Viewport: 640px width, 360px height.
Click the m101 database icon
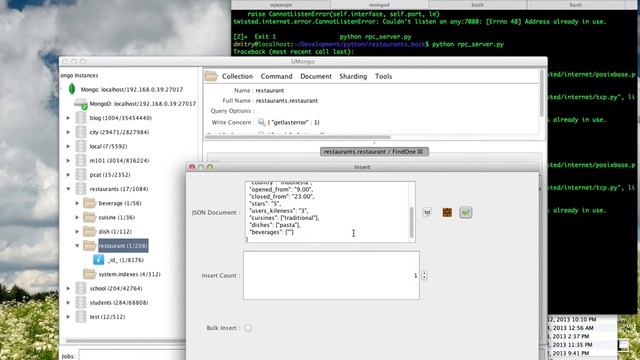(x=81, y=160)
